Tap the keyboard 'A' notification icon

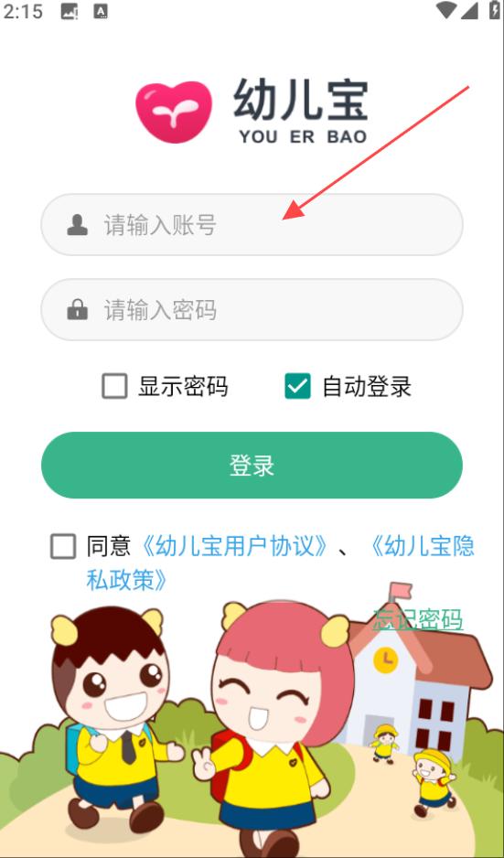(101, 11)
